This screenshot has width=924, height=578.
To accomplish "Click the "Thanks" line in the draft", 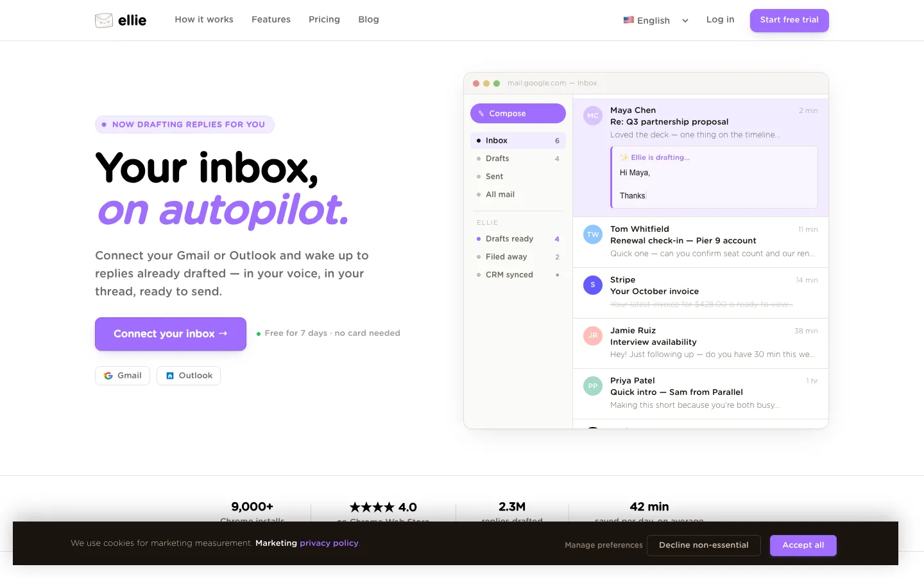I will [x=633, y=196].
